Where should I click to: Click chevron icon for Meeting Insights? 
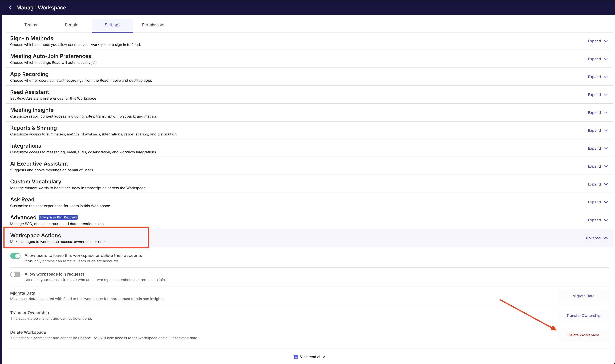coord(606,113)
